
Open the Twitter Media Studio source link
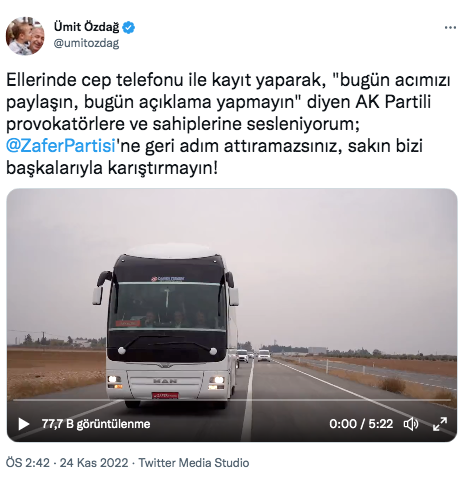click(x=194, y=463)
